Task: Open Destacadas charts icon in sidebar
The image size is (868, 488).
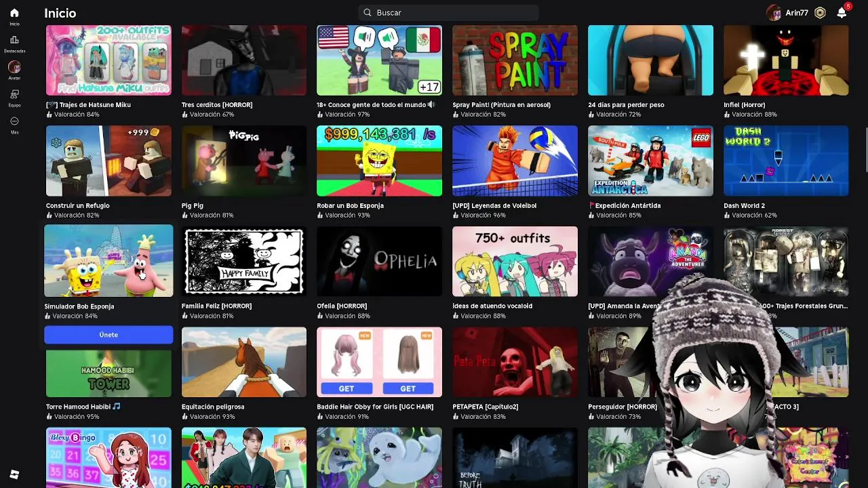Action: click(14, 40)
